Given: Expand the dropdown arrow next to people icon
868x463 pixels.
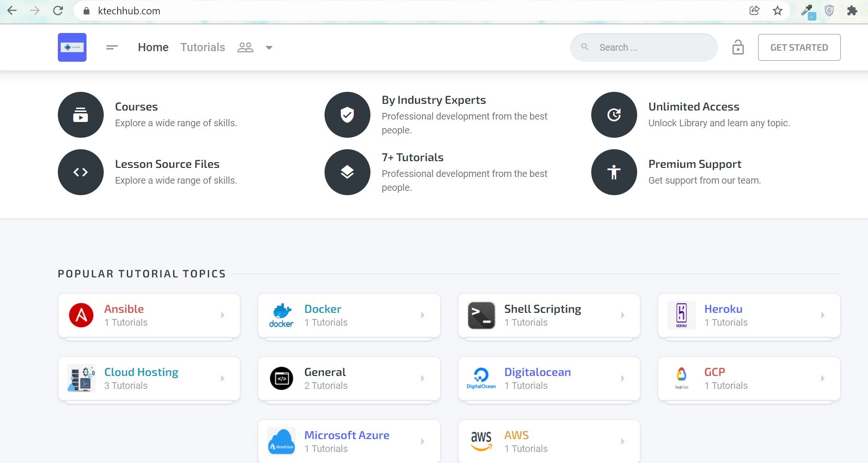Looking at the screenshot, I should point(269,48).
